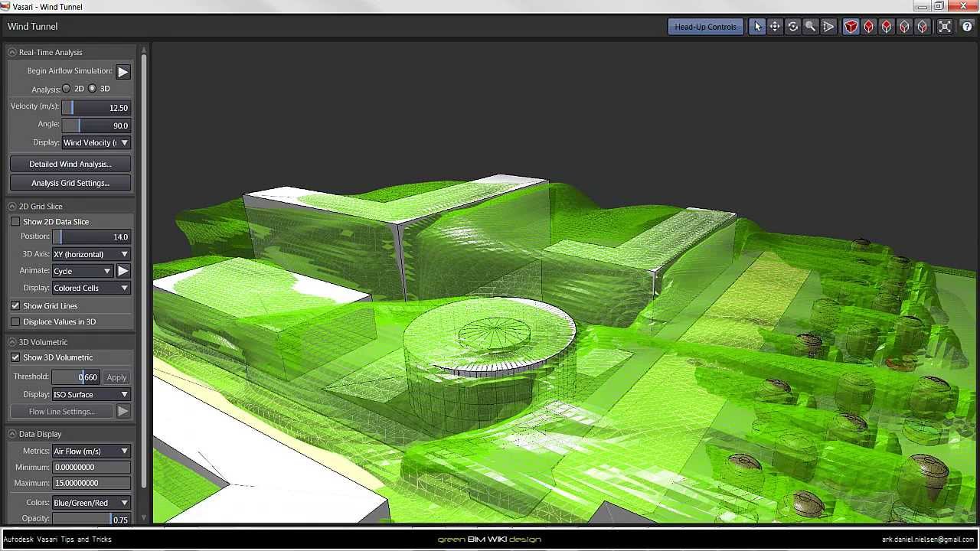
Task: Click the Opacity slider
Action: (91, 519)
